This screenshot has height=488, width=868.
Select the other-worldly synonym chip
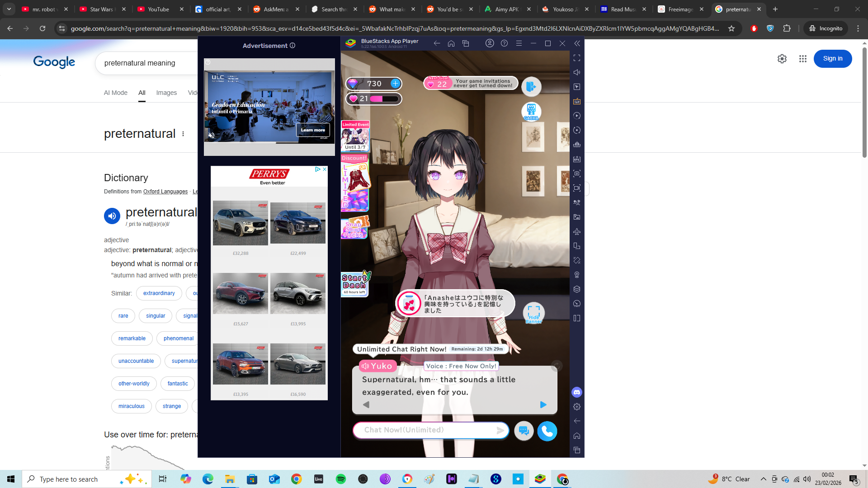tap(134, 384)
